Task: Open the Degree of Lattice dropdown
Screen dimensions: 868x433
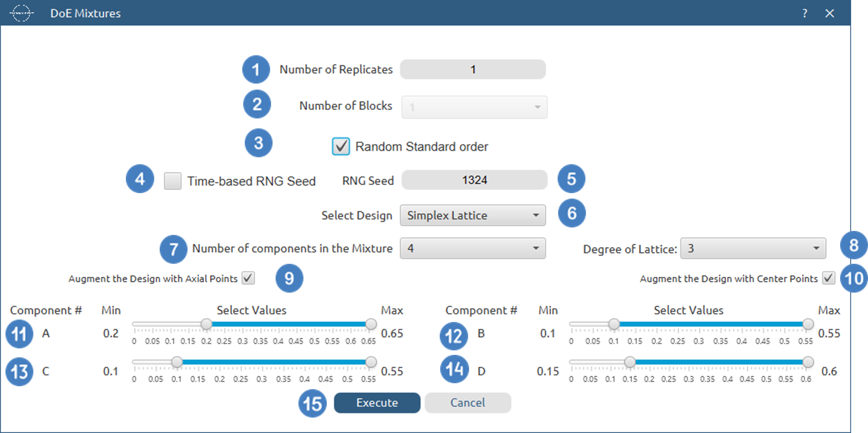Action: point(753,248)
